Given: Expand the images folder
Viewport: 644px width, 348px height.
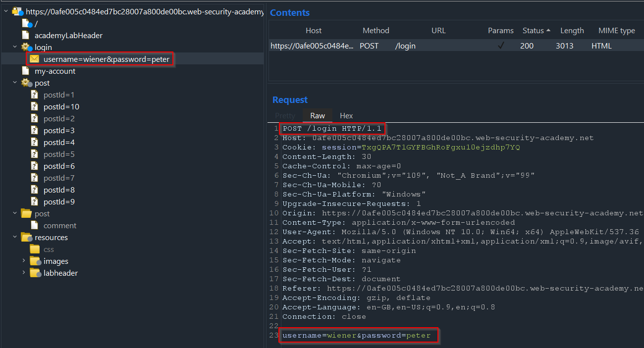Looking at the screenshot, I should pos(23,261).
